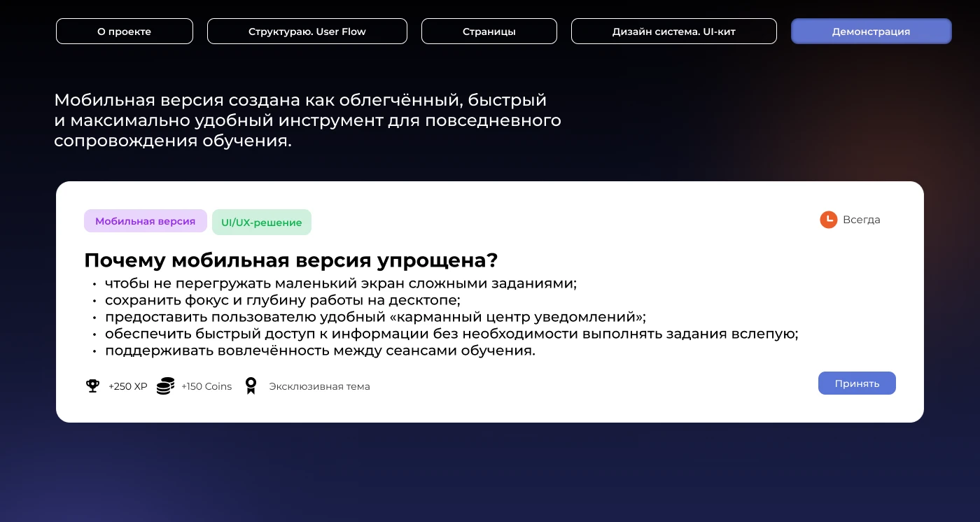Select the coin stack icon for +150 Coins

[165, 386]
